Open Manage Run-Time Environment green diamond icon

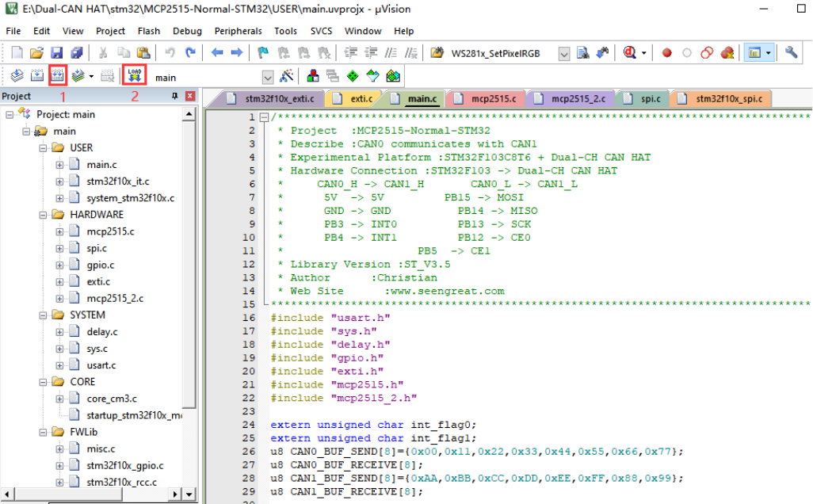pyautogui.click(x=352, y=76)
